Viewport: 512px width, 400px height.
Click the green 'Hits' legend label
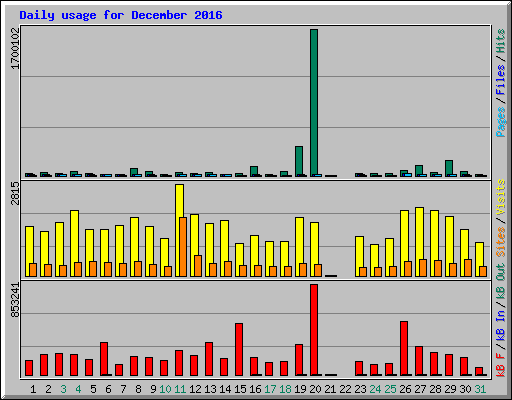[x=501, y=41]
